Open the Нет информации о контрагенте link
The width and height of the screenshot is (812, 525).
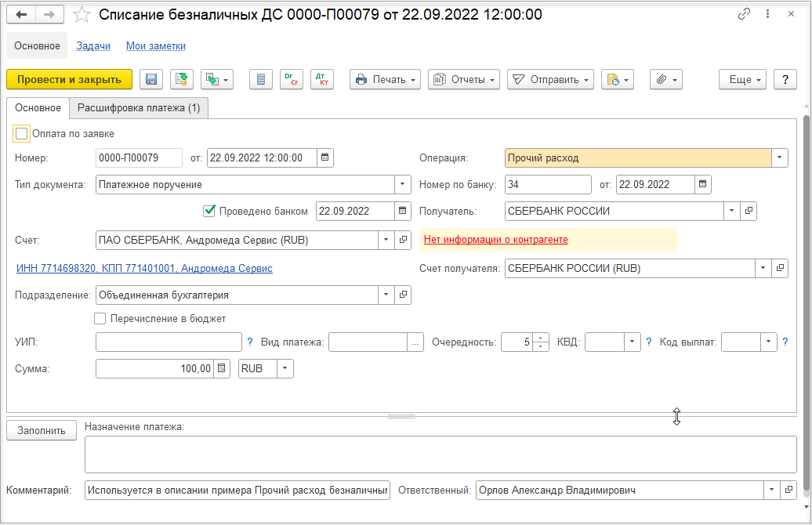(x=496, y=239)
